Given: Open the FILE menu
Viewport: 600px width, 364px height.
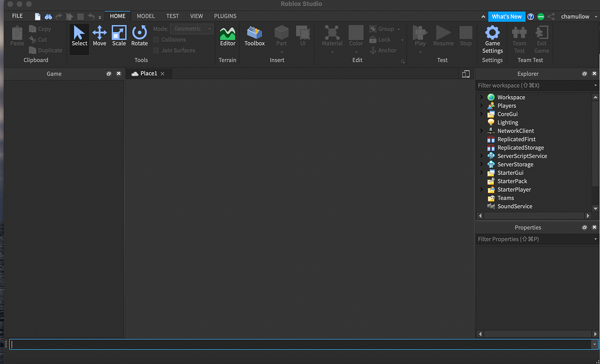Looking at the screenshot, I should [x=17, y=16].
